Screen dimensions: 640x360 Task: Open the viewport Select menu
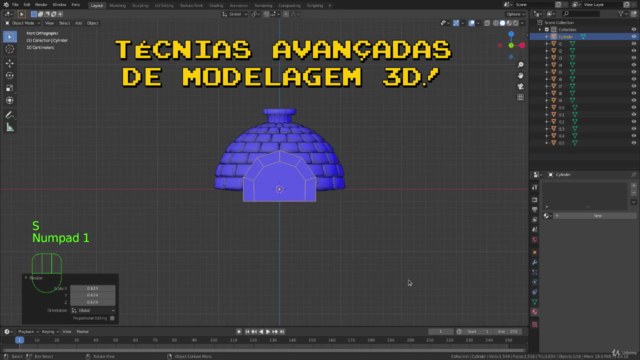(x=64, y=23)
